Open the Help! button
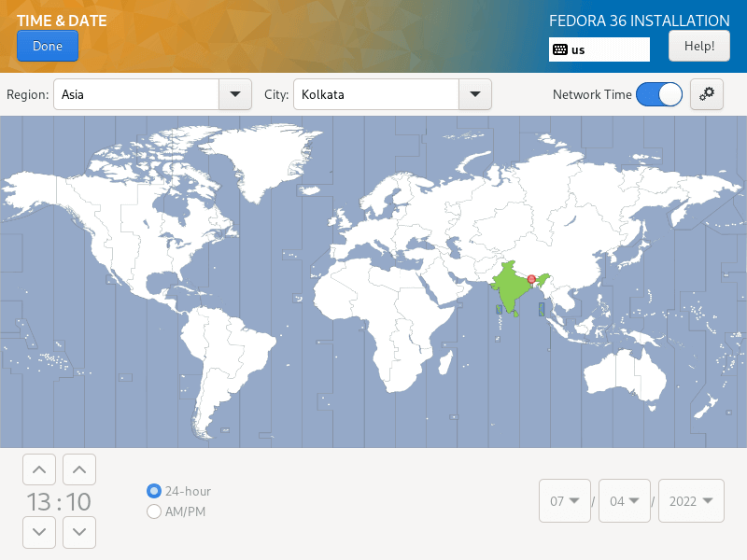Screen dimensions: 747x560 click(x=698, y=46)
